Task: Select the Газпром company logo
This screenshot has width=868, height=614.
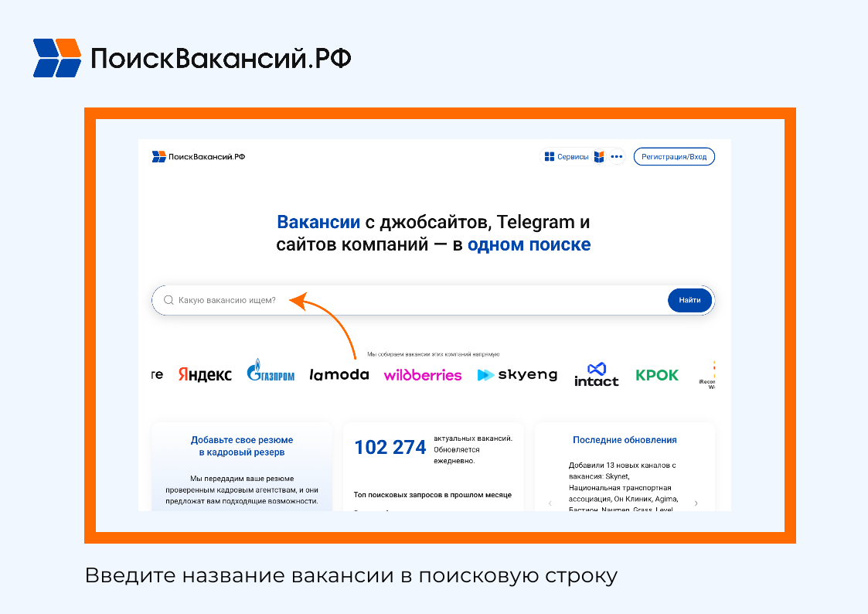Action: click(x=271, y=370)
